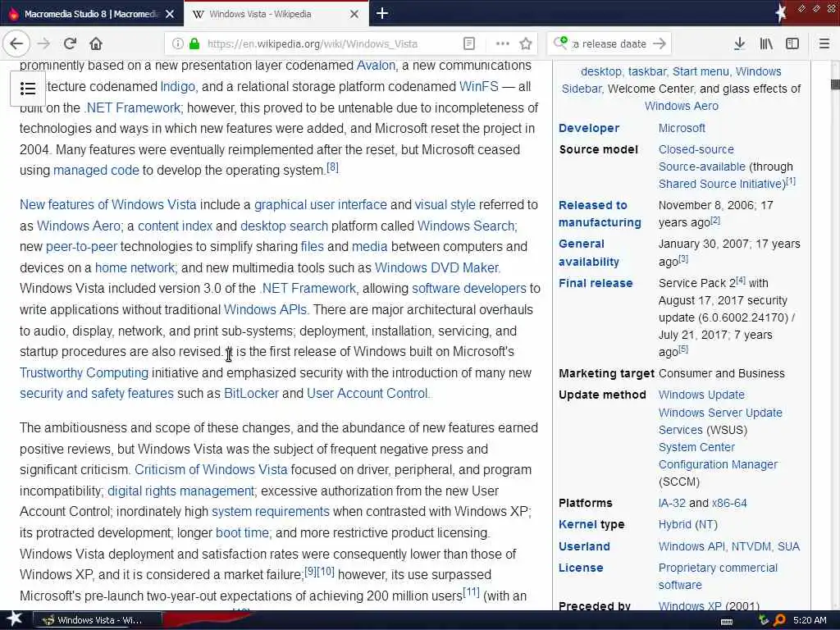Screen dimensions: 840x630
Task: Follow the Windows Update infobox link
Action: click(701, 395)
